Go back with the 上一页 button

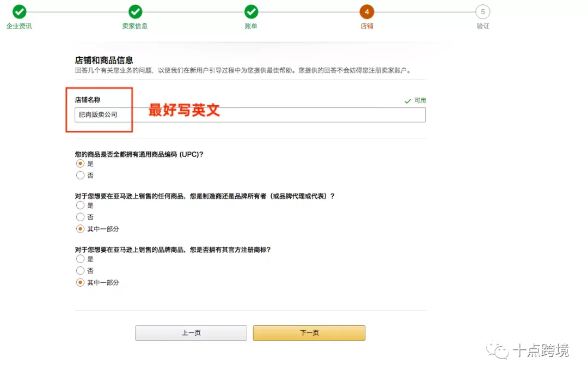point(191,333)
